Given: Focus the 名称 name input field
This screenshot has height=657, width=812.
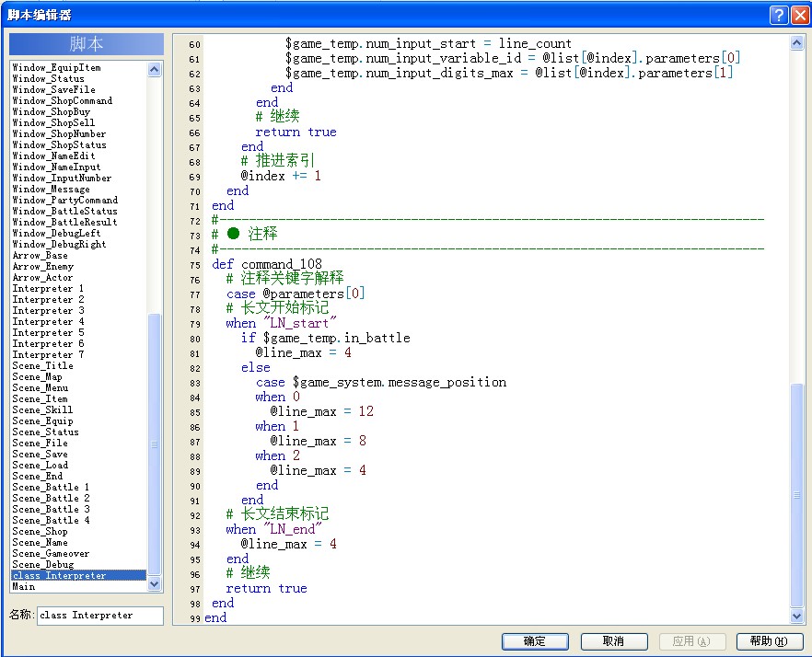Looking at the screenshot, I should tap(100, 616).
